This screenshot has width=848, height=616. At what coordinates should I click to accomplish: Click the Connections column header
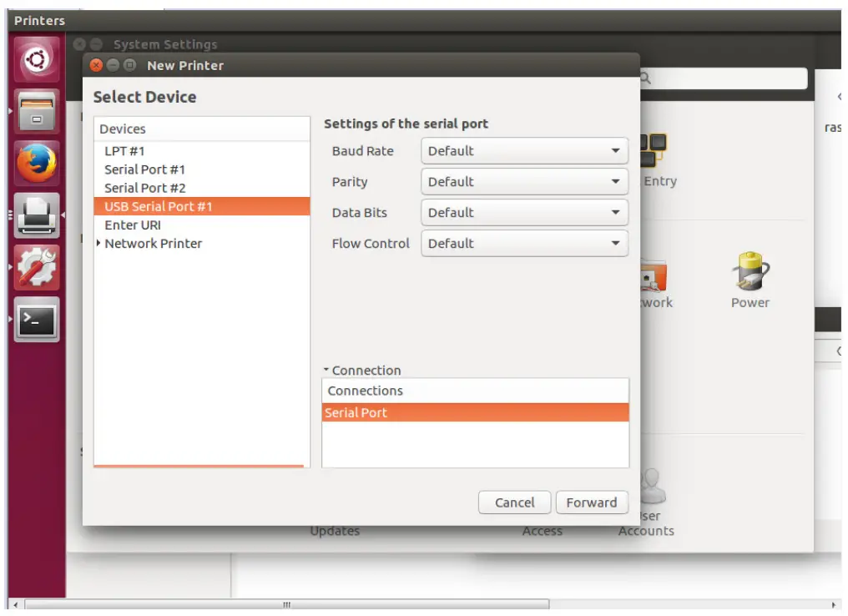476,391
